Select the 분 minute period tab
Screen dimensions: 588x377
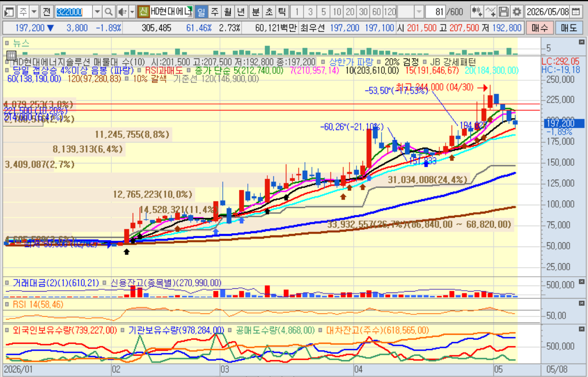tap(255, 11)
